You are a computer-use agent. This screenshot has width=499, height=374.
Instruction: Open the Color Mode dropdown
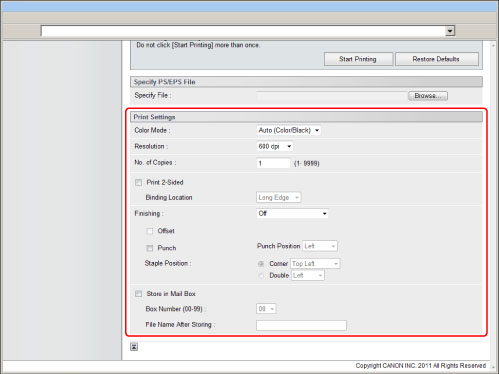(288, 130)
